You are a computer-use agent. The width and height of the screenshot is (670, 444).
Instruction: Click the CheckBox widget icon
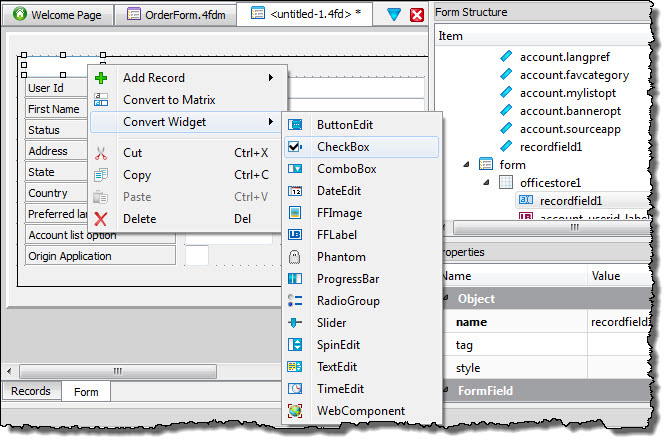coord(295,147)
